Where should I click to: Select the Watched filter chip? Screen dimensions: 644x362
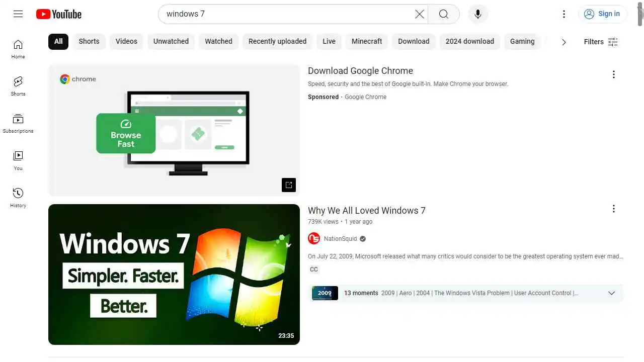click(218, 41)
